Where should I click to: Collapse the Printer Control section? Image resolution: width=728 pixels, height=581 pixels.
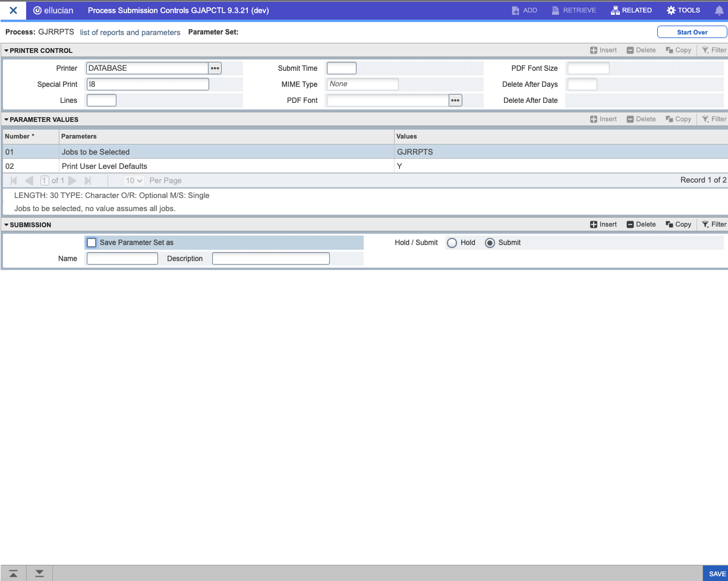coord(7,51)
